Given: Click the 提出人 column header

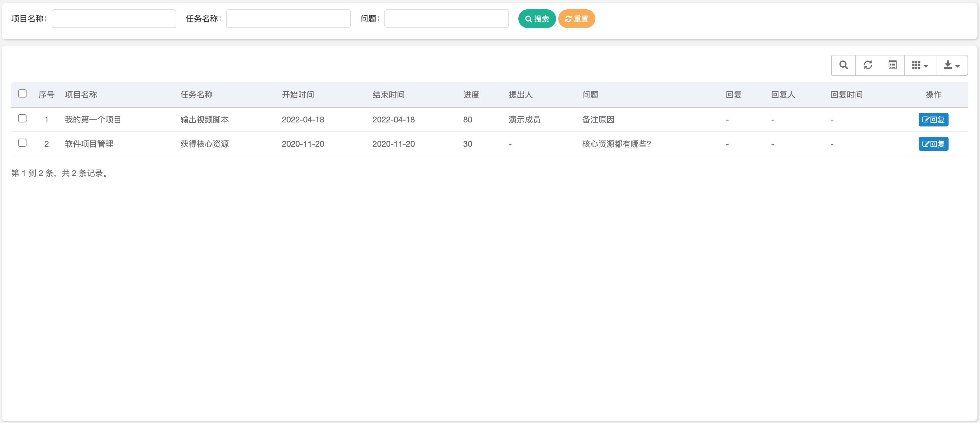Looking at the screenshot, I should (521, 95).
